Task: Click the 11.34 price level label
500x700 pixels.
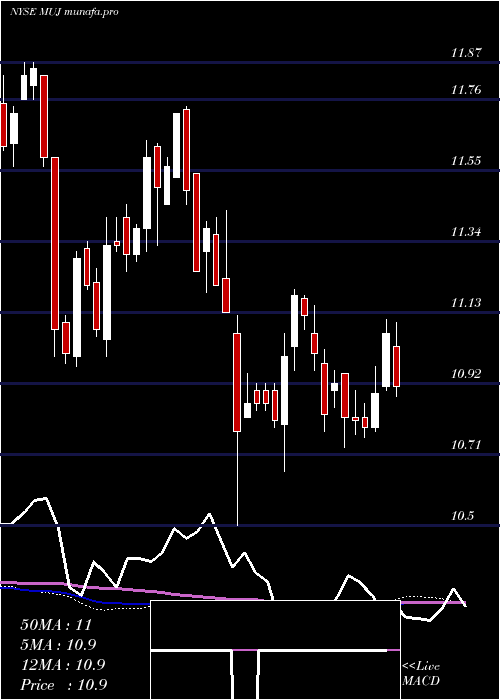Action: [x=466, y=232]
